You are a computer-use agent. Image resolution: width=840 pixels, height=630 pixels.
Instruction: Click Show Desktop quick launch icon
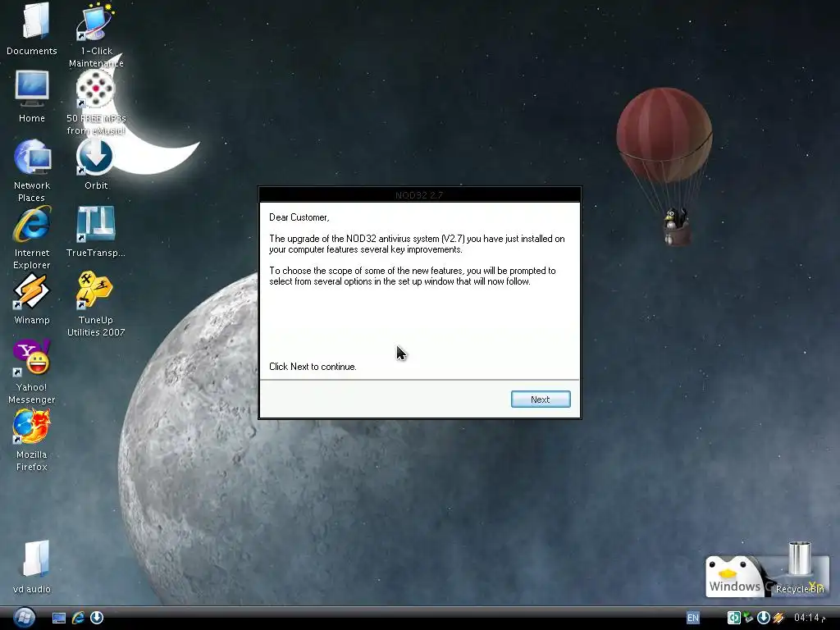pos(59,619)
